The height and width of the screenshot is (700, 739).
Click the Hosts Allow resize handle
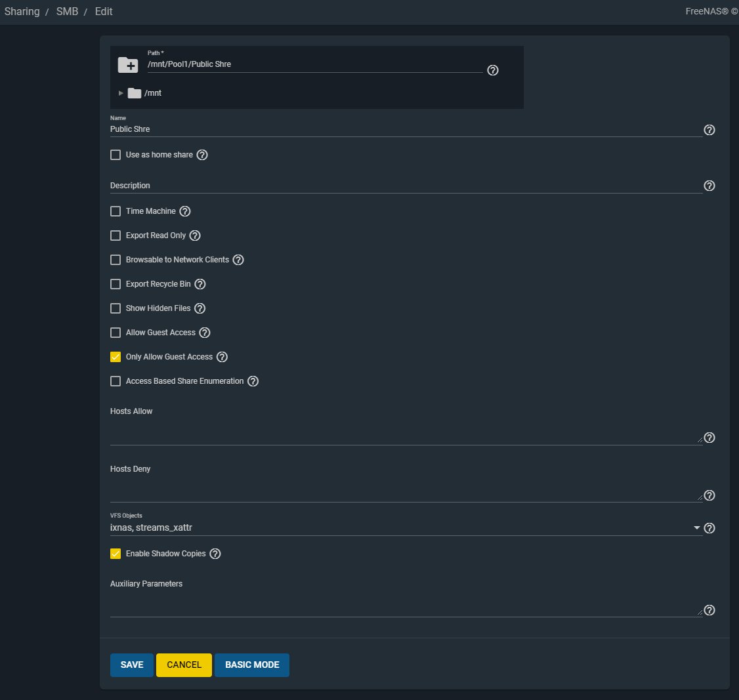[700, 440]
